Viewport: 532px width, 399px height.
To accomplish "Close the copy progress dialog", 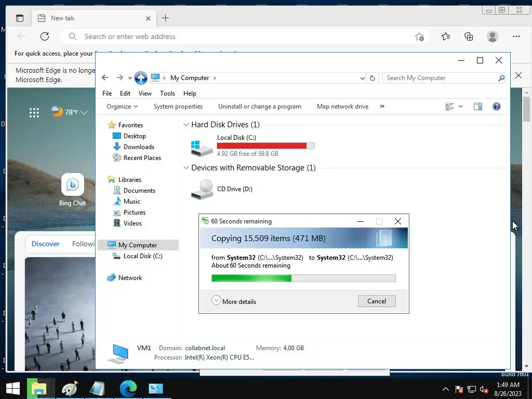I will pyautogui.click(x=398, y=221).
